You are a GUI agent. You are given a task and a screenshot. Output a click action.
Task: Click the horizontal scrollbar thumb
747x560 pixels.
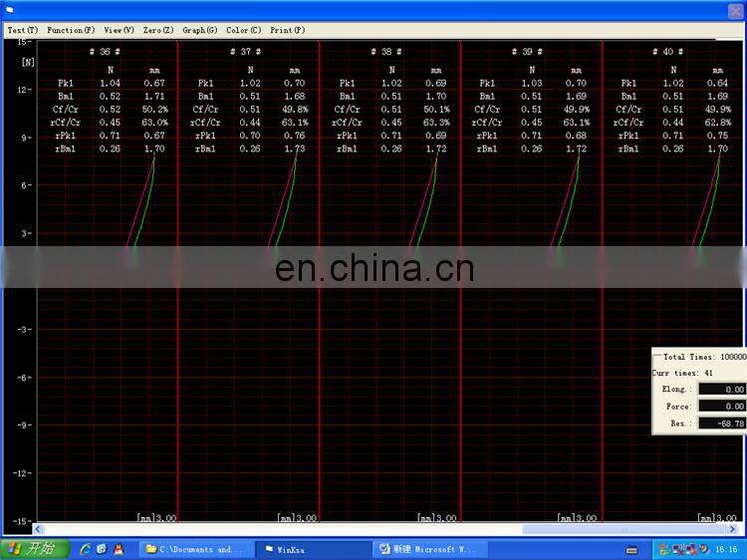click(x=624, y=529)
